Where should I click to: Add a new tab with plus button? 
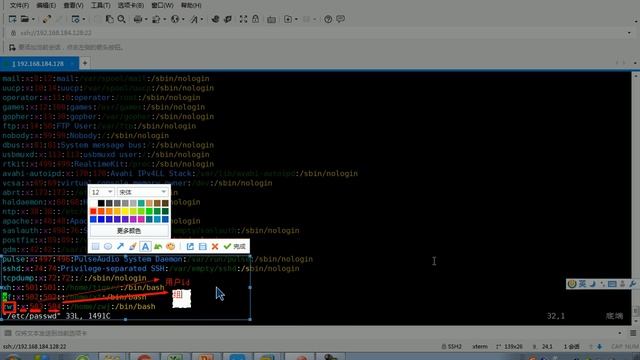85,63
